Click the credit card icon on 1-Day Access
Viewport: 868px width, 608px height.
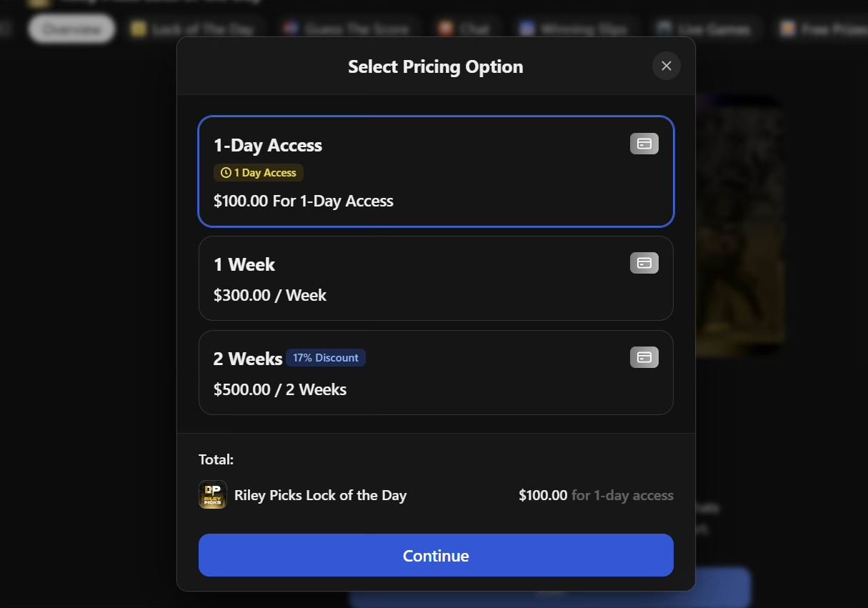tap(644, 143)
